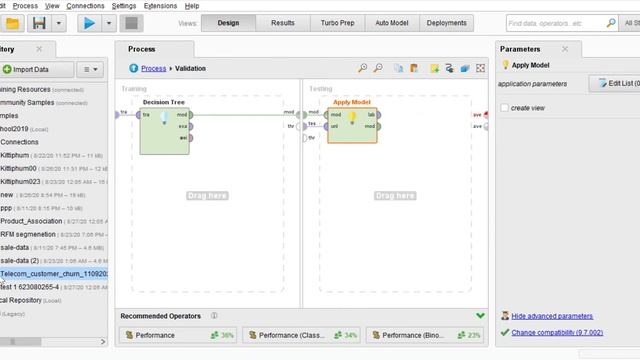
Task: Click the blue folder icon in the process toolbar
Action: (x=465, y=68)
